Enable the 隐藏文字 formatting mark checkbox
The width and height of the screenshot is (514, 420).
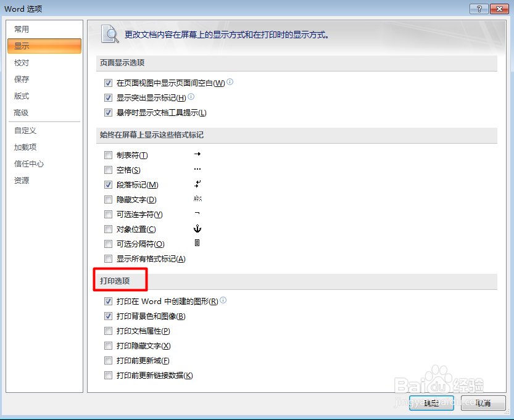[x=108, y=200]
